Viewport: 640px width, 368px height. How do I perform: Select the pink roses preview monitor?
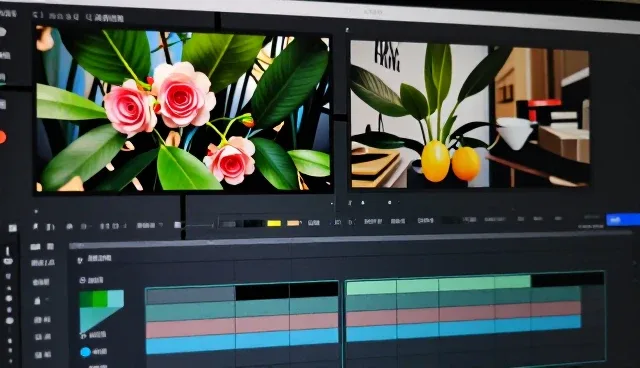click(183, 110)
